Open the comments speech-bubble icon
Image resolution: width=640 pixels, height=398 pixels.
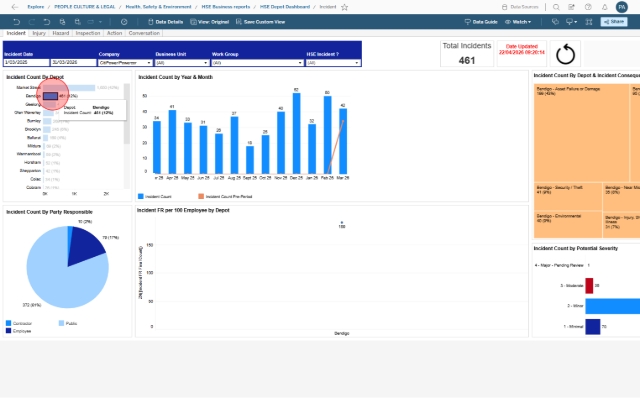coord(555,22)
